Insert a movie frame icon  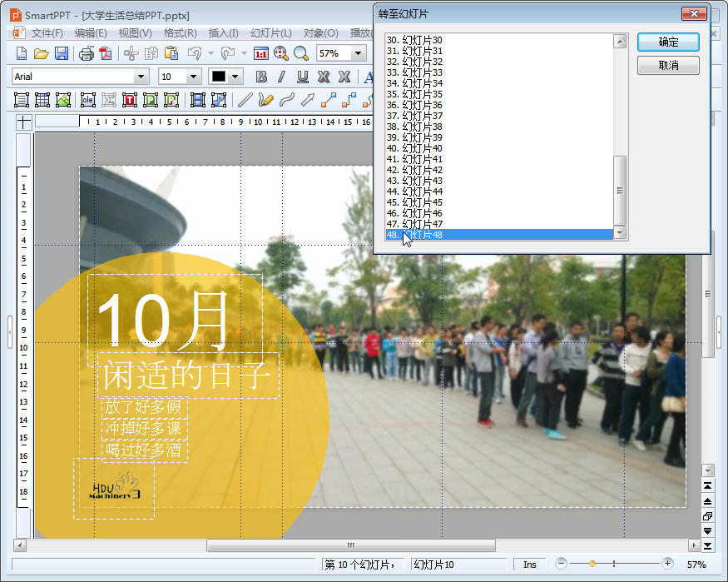point(198,100)
